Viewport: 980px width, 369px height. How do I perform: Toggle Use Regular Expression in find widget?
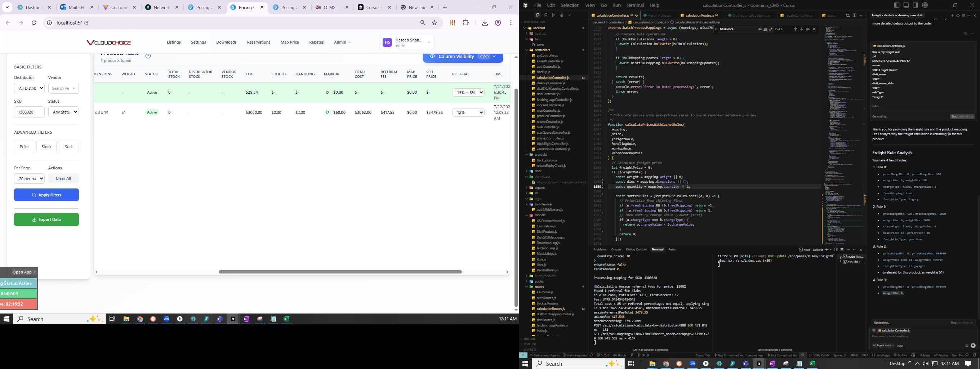click(771, 29)
